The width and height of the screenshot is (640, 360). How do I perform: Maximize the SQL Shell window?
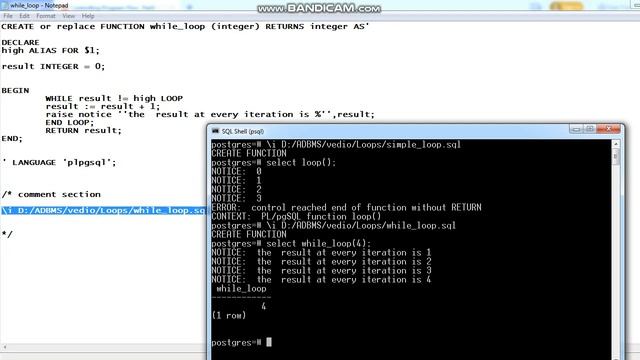click(x=590, y=129)
